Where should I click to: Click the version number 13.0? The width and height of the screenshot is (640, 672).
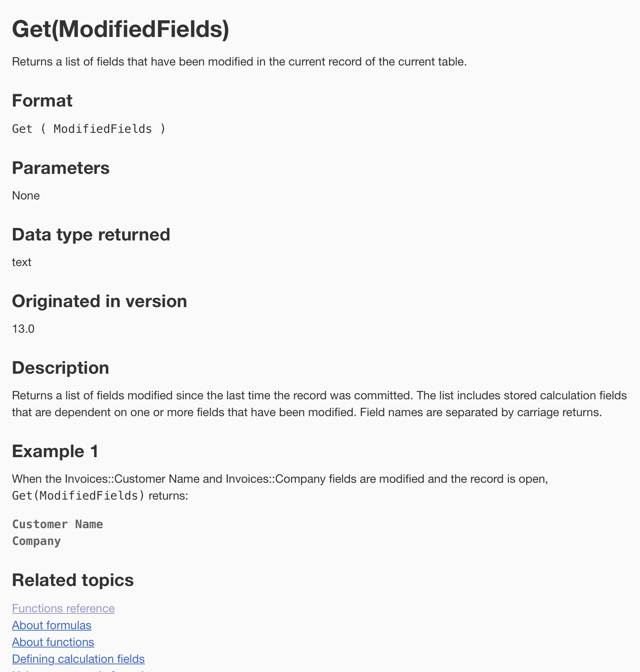point(23,329)
